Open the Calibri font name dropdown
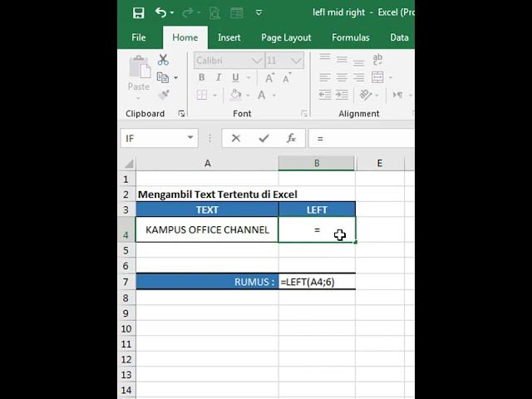532x399 pixels. [257, 61]
